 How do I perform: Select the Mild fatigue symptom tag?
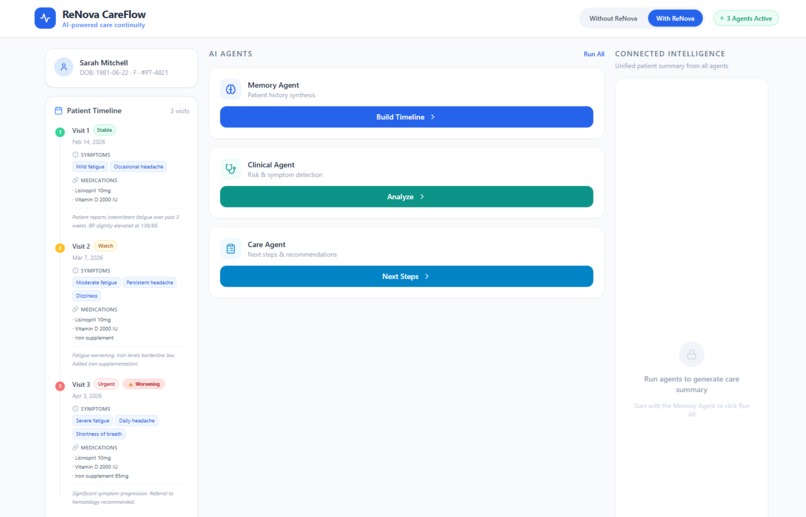coord(90,167)
